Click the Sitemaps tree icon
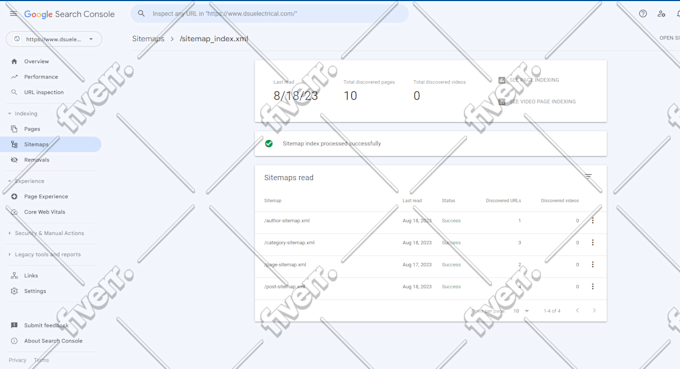Image resolution: width=680 pixels, height=369 pixels. click(14, 144)
